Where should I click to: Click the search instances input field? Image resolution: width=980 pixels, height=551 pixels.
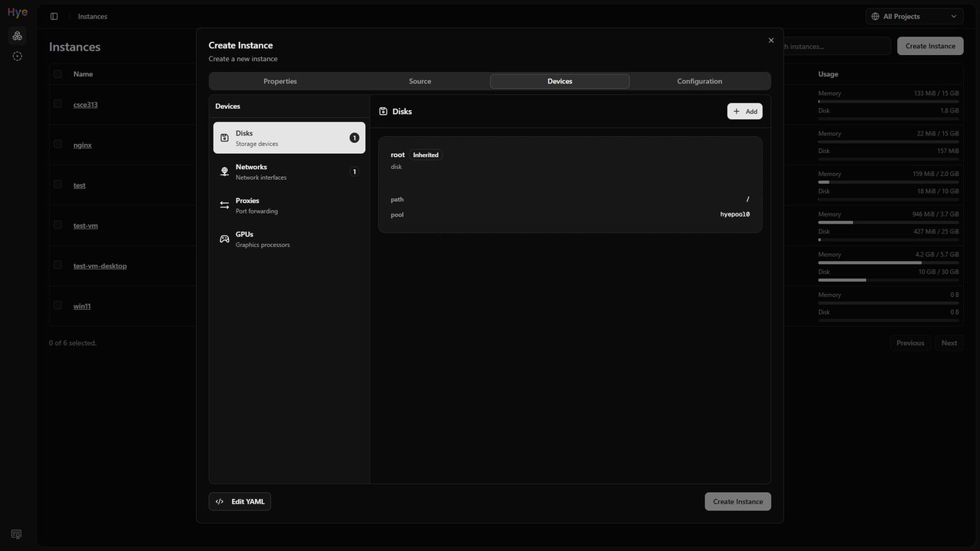[x=836, y=46]
